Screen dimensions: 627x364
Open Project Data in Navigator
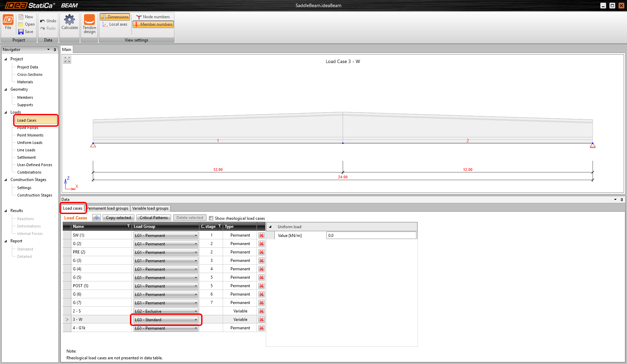pyautogui.click(x=28, y=67)
